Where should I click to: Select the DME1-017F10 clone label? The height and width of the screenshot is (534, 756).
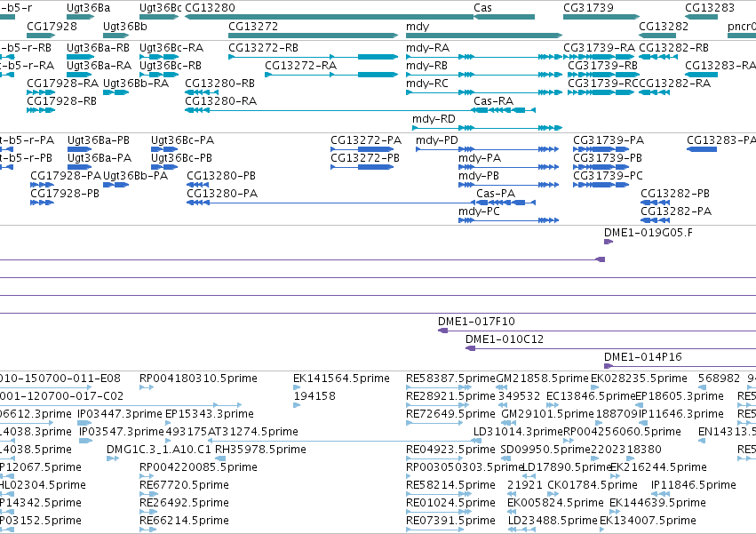click(x=476, y=322)
